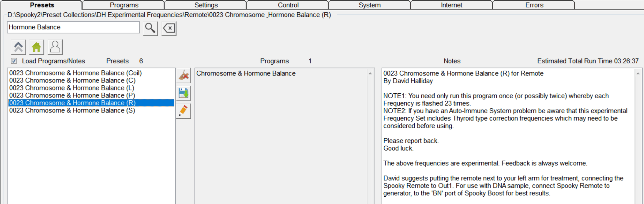Click the Notes panel scrollbar up arrow
This screenshot has height=204, width=644.
638,73
